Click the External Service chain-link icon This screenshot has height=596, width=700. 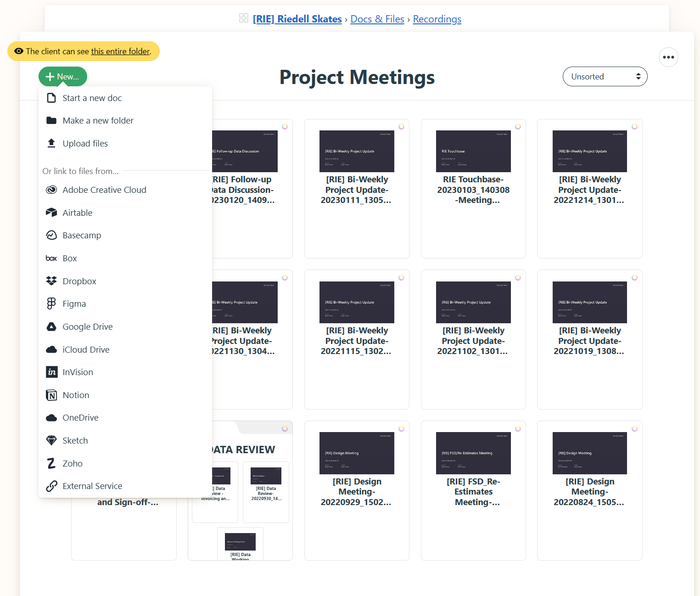51,486
